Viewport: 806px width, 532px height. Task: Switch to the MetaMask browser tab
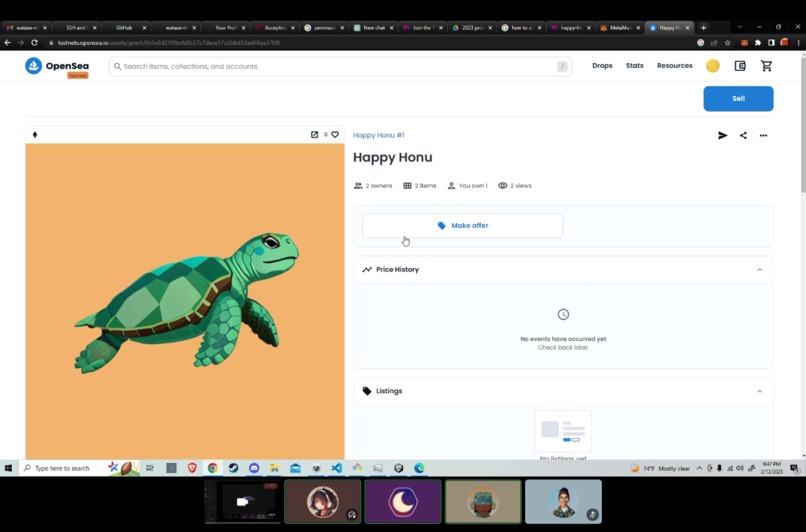pos(619,28)
